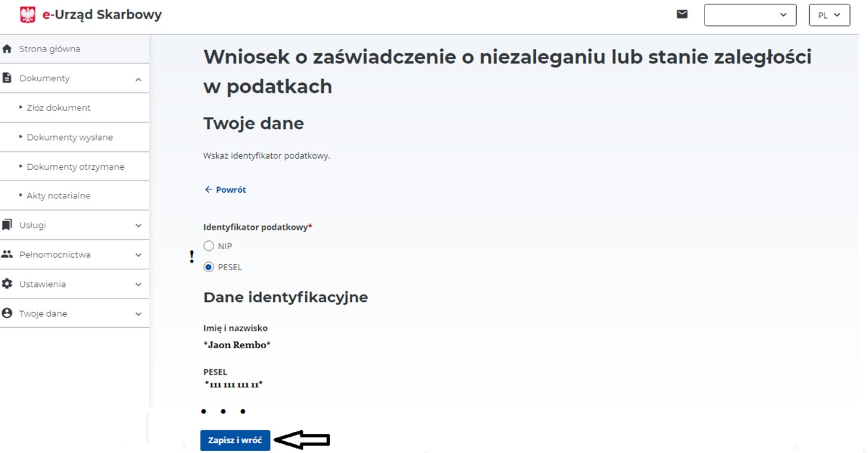This screenshot has height=453, width=868.
Task: Click the home icon for Strona główna
Action: point(7,49)
